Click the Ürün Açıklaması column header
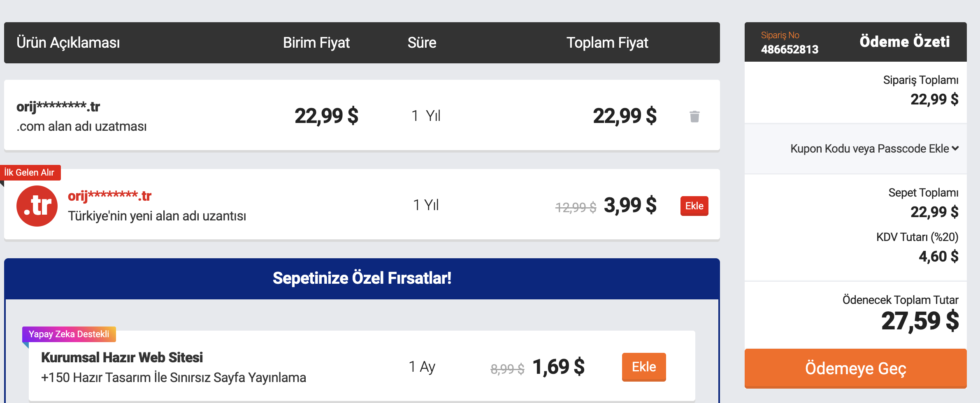Screen dimensions: 980x403 tap(68, 43)
